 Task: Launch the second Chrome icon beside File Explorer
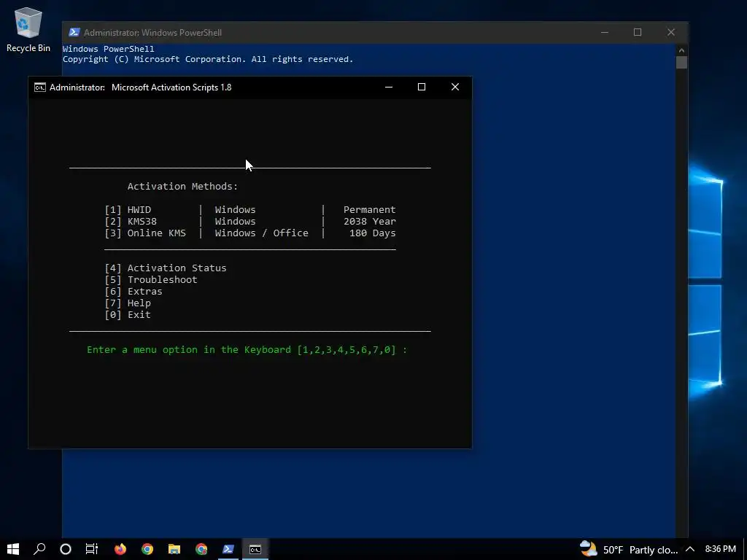[x=201, y=549]
